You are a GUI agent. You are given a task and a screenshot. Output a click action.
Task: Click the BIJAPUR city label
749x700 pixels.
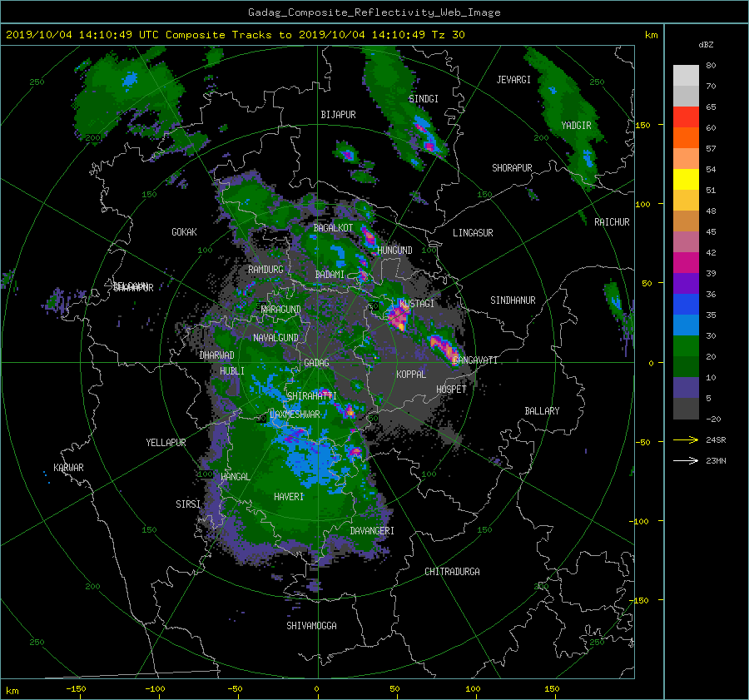point(338,115)
